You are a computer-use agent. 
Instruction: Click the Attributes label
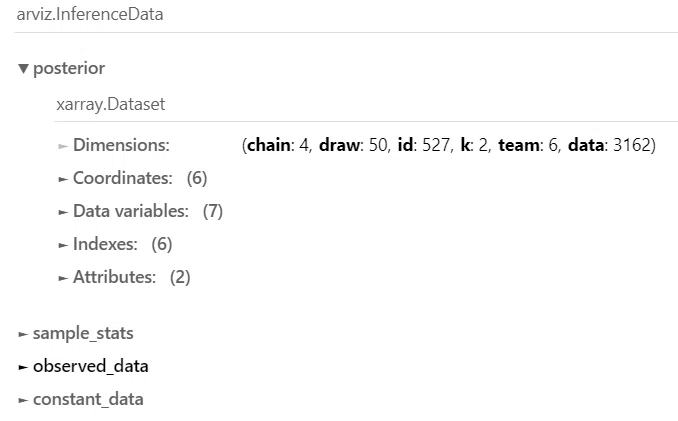coord(115,277)
